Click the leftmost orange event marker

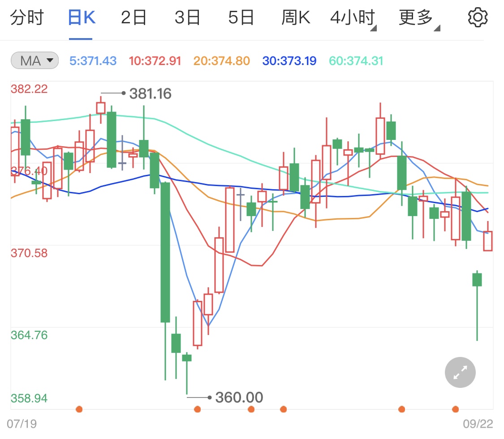[x=79, y=409]
